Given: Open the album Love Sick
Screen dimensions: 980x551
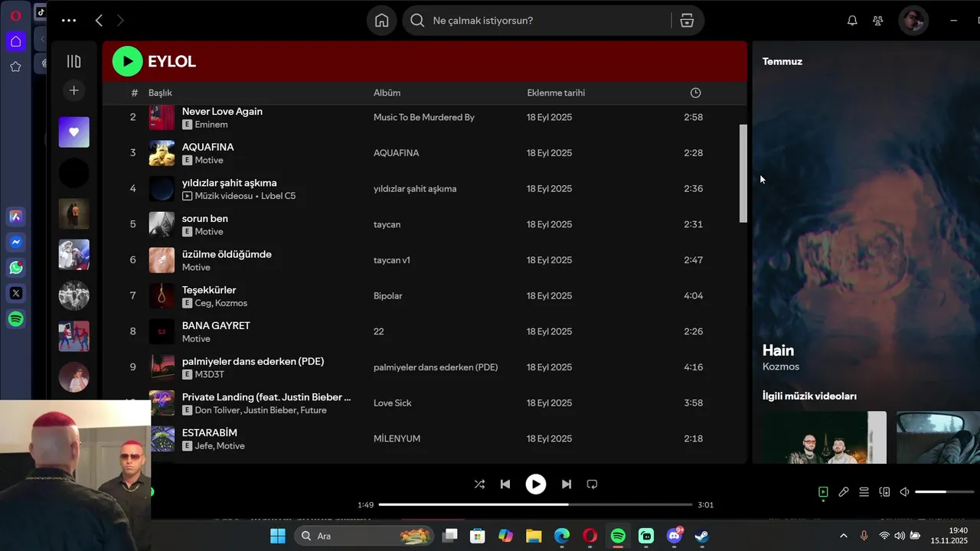Looking at the screenshot, I should pos(392,403).
